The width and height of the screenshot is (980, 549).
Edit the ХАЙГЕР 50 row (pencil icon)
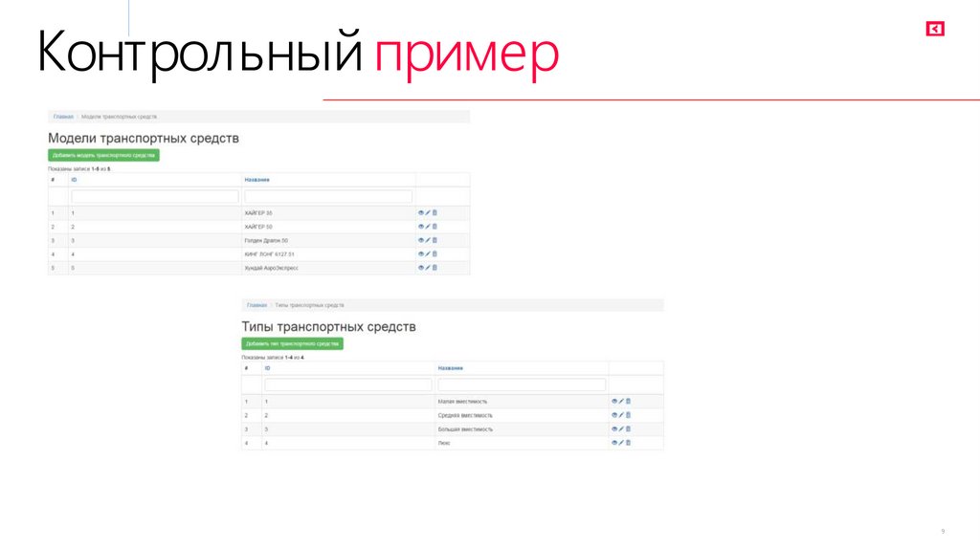(428, 227)
